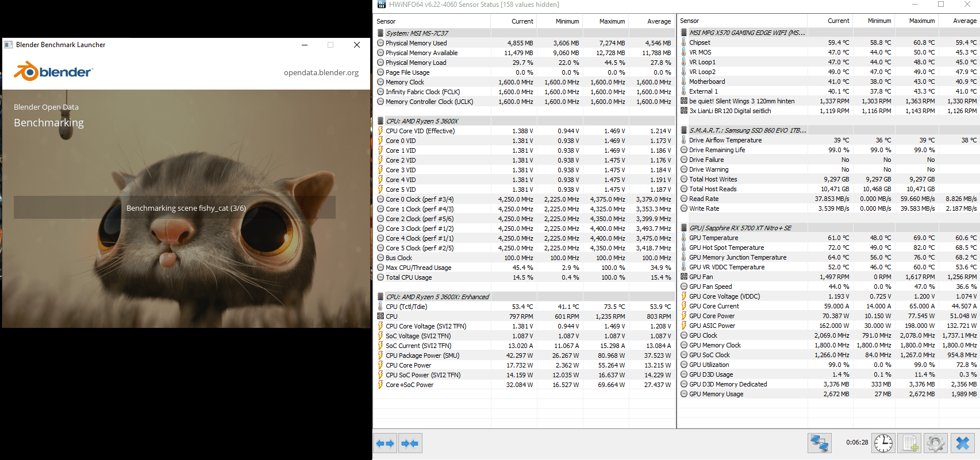Click the icon beside Drive Remaining Life
This screenshot has height=460, width=980.
click(x=684, y=150)
